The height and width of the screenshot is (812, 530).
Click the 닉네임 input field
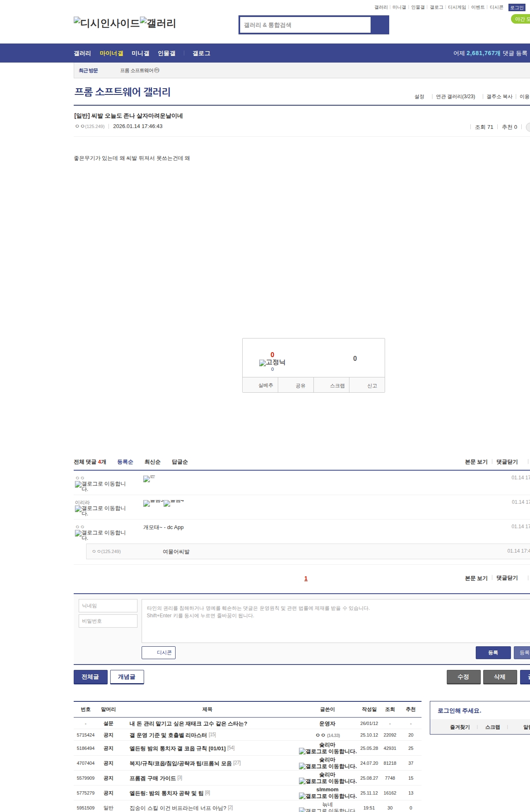tap(108, 606)
